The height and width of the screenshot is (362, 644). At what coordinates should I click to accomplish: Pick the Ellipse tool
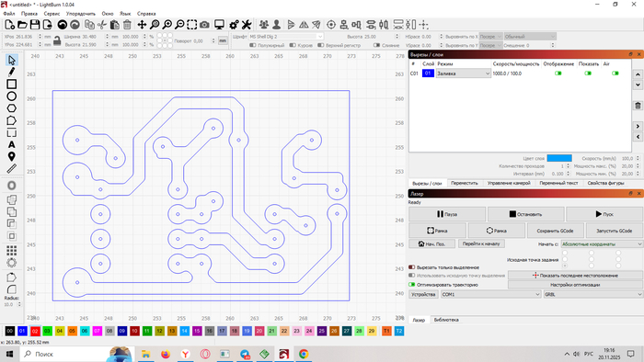click(11, 96)
